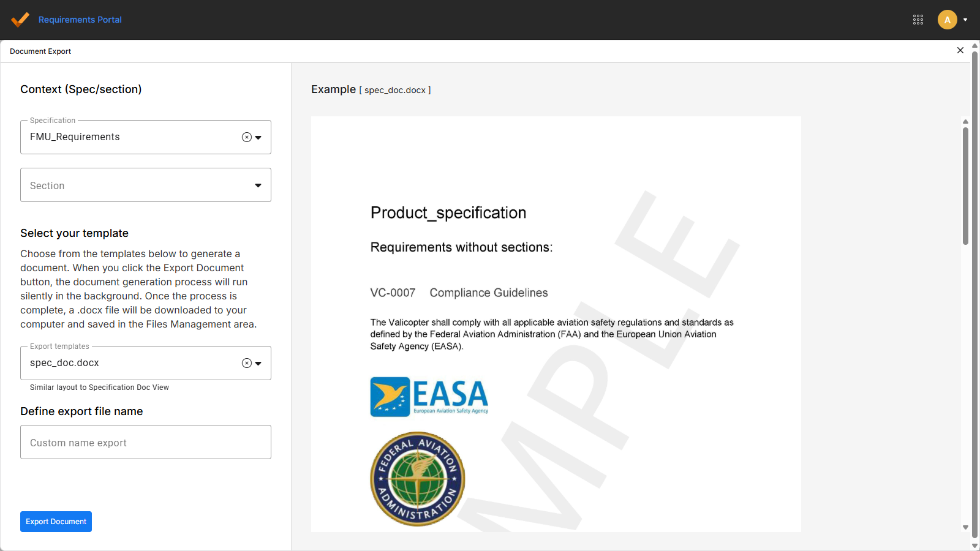This screenshot has height=551, width=980.
Task: Select the Document Export tab
Action: [x=40, y=51]
